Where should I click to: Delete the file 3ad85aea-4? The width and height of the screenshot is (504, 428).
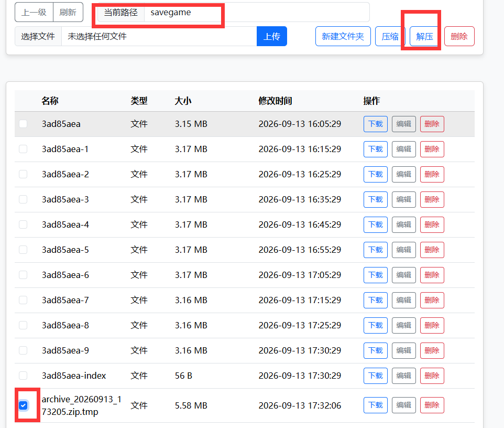pyautogui.click(x=432, y=224)
